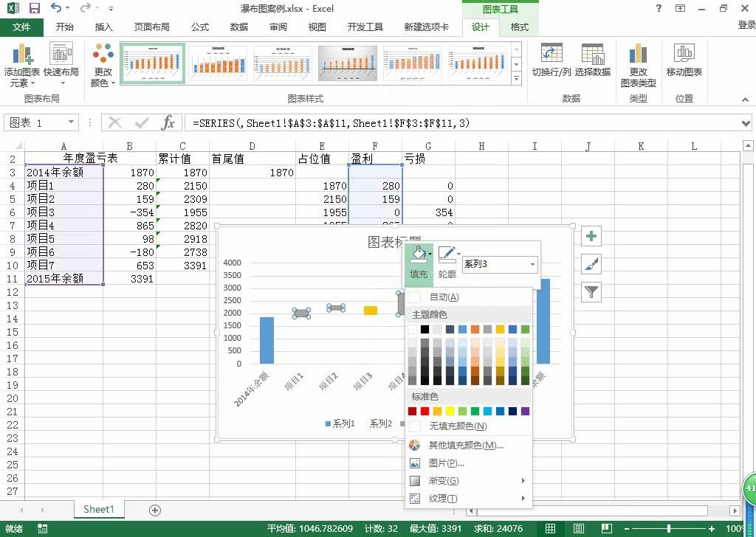
Task: Click the green plus Chart Elements button
Action: click(591, 236)
